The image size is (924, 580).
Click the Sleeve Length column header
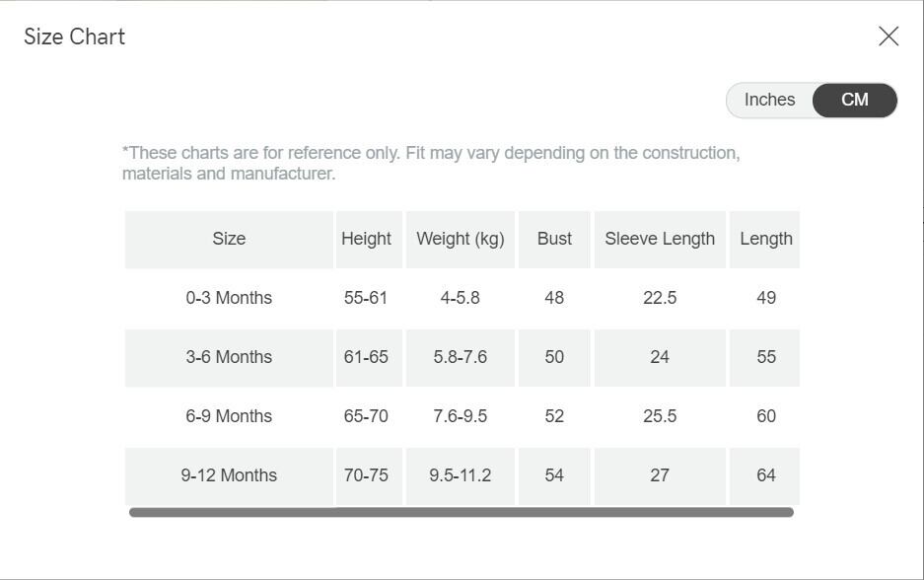coord(660,239)
